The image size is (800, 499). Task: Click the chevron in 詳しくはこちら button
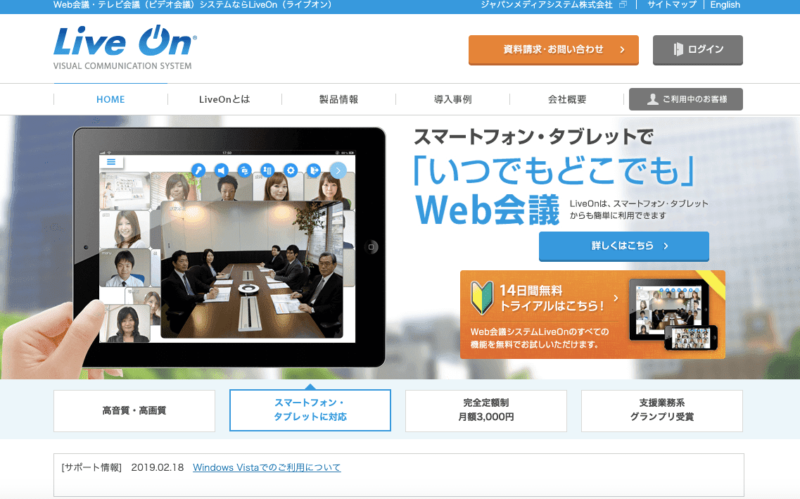pyautogui.click(x=666, y=246)
